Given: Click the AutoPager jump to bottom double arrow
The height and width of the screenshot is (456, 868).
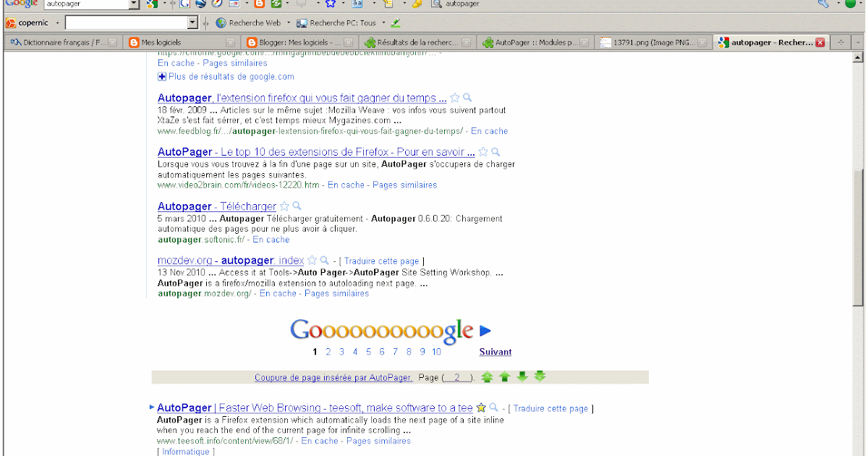Looking at the screenshot, I should coord(540,377).
